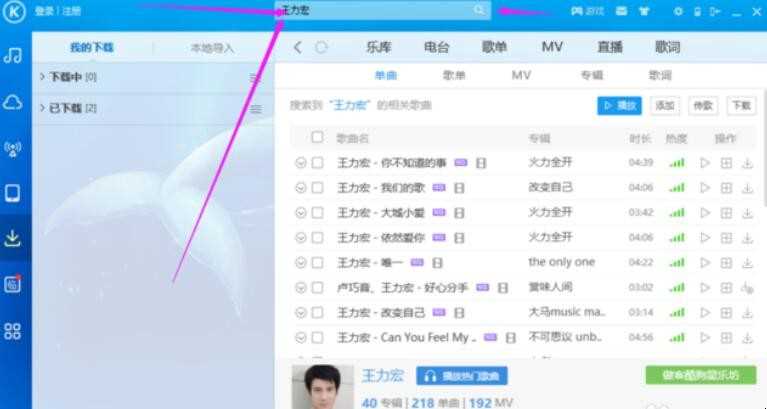
Task: Open the settings gear icon
Action: click(x=678, y=11)
